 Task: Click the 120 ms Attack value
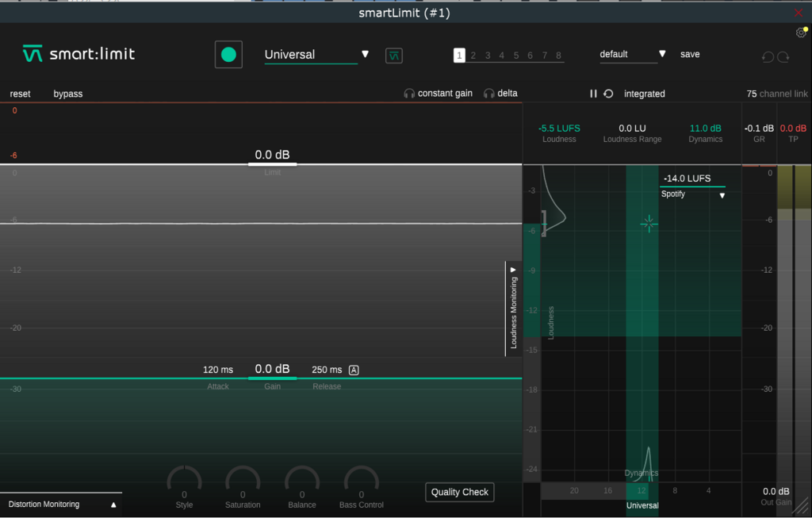[x=218, y=370]
